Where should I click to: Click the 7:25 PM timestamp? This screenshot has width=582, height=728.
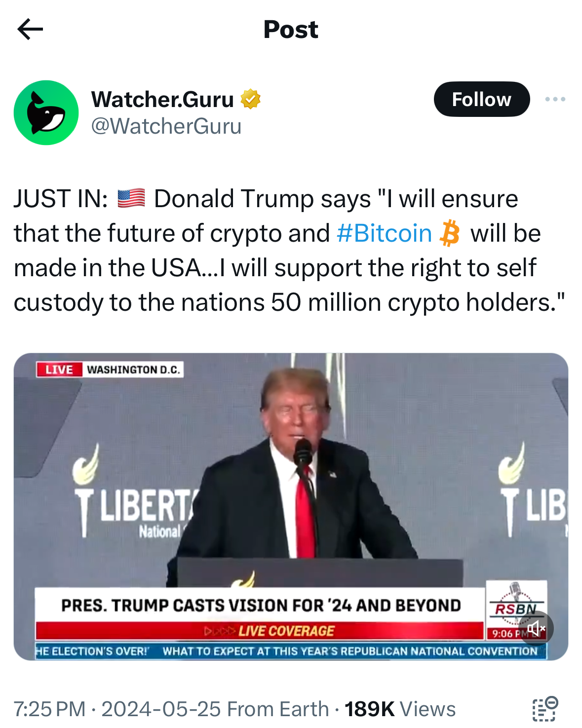[x=49, y=709]
